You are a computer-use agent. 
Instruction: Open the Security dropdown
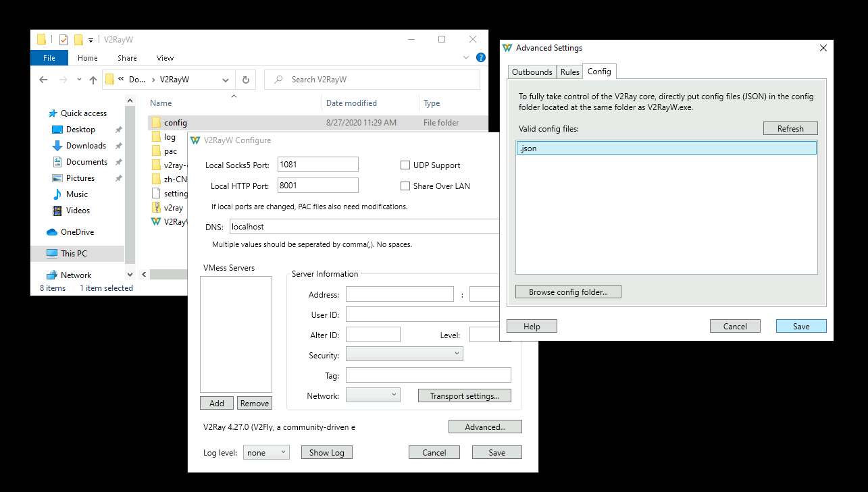pos(405,354)
